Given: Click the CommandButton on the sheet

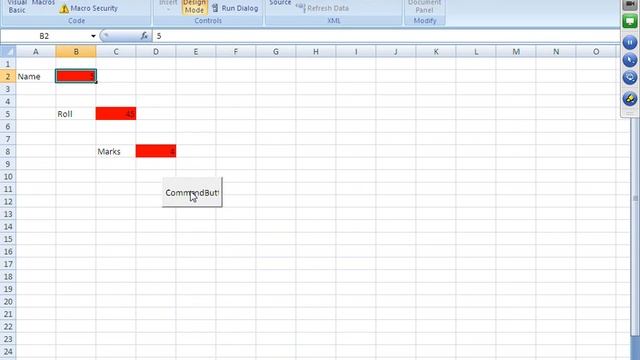Looking at the screenshot, I should point(192,192).
